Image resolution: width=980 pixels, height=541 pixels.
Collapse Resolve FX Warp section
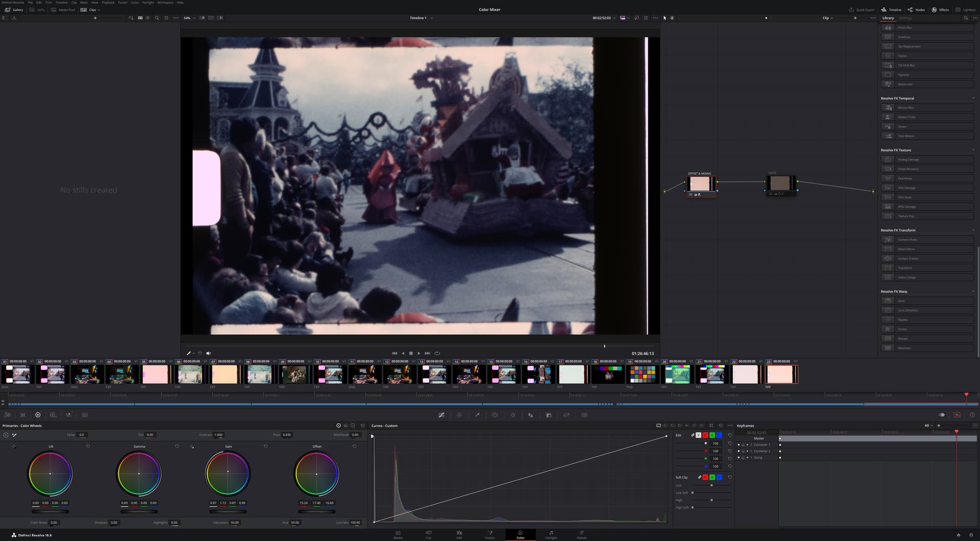tap(973, 291)
